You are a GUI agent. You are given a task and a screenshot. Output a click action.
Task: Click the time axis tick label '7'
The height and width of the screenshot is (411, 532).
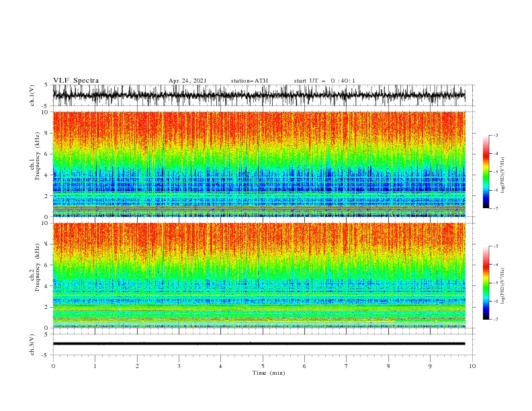(347, 366)
